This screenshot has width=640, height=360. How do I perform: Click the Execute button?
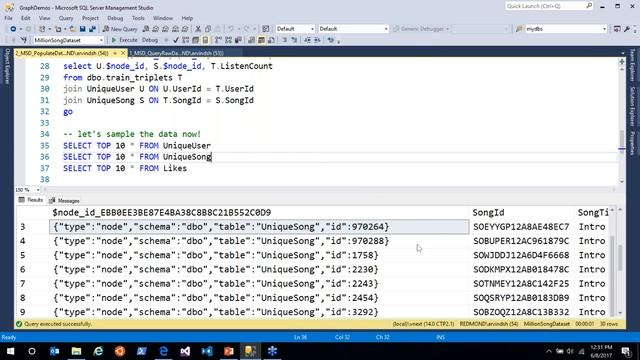[124, 40]
